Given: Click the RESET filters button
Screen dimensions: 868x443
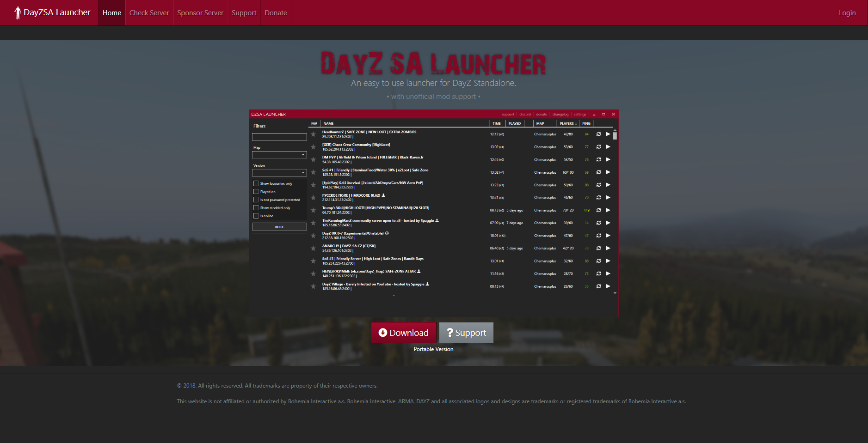Looking at the screenshot, I should tap(279, 227).
